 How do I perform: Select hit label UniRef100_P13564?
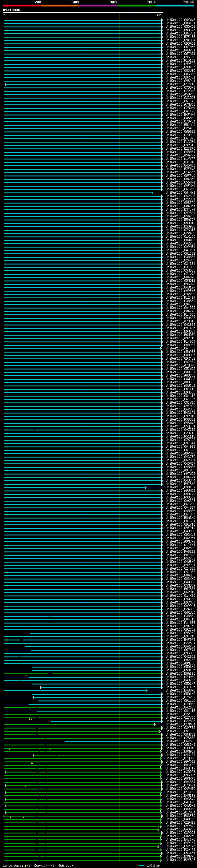point(180,142)
